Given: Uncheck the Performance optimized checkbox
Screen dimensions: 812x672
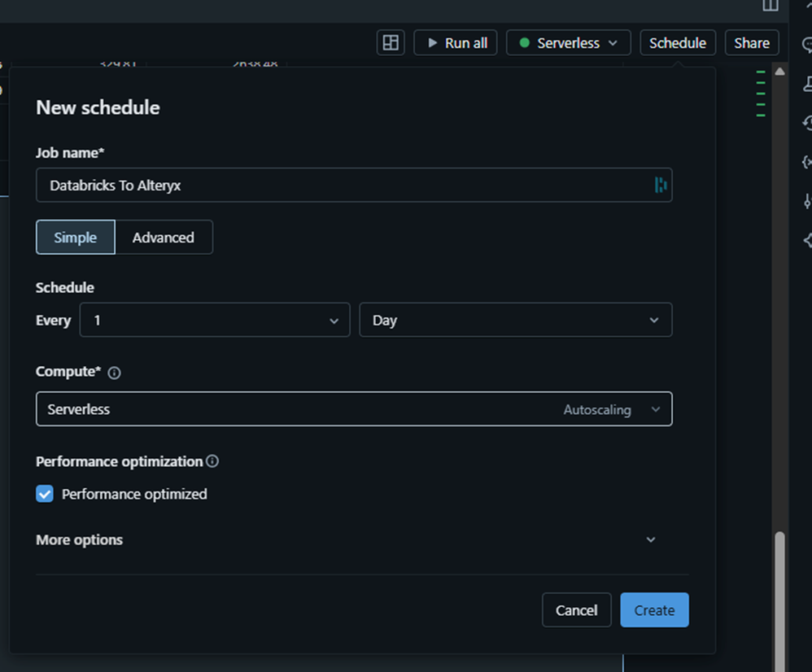Looking at the screenshot, I should (45, 494).
